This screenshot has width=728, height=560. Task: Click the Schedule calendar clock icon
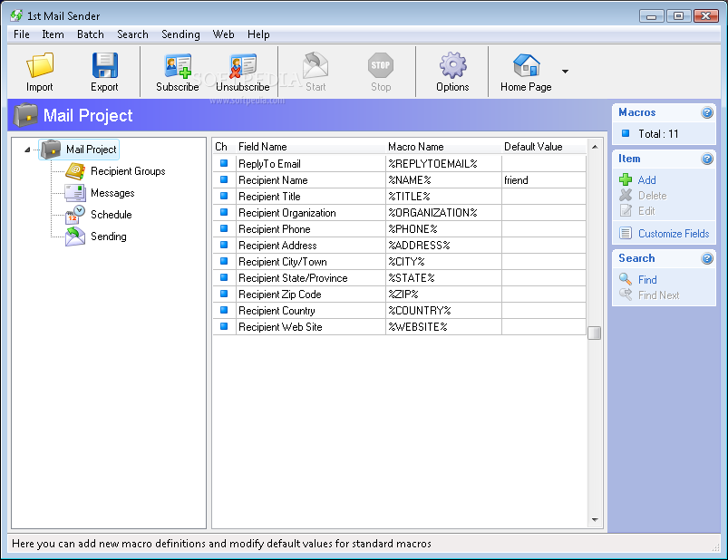[74, 215]
